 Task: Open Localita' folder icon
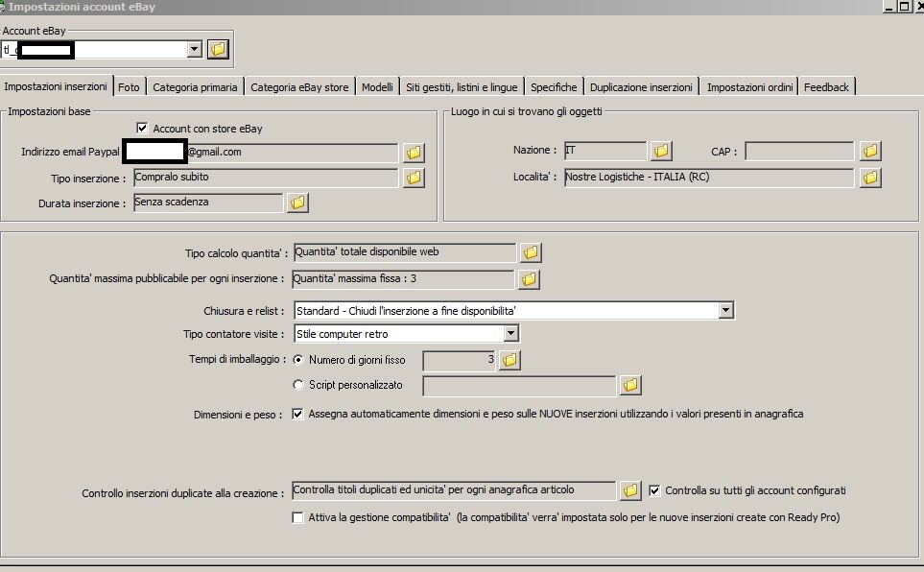coord(870,178)
